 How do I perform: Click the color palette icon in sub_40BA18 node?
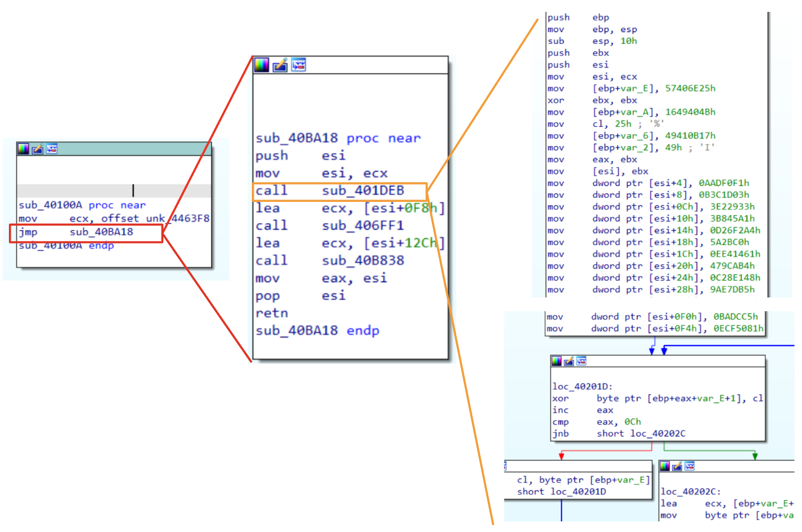click(x=261, y=65)
